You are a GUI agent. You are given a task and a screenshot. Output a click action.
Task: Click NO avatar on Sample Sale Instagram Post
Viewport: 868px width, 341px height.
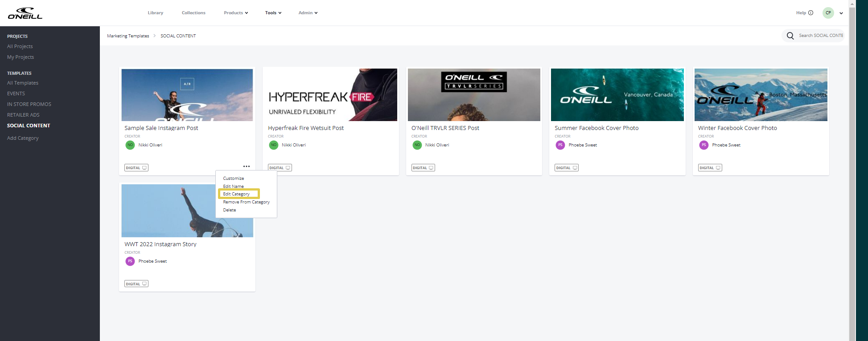click(x=130, y=145)
